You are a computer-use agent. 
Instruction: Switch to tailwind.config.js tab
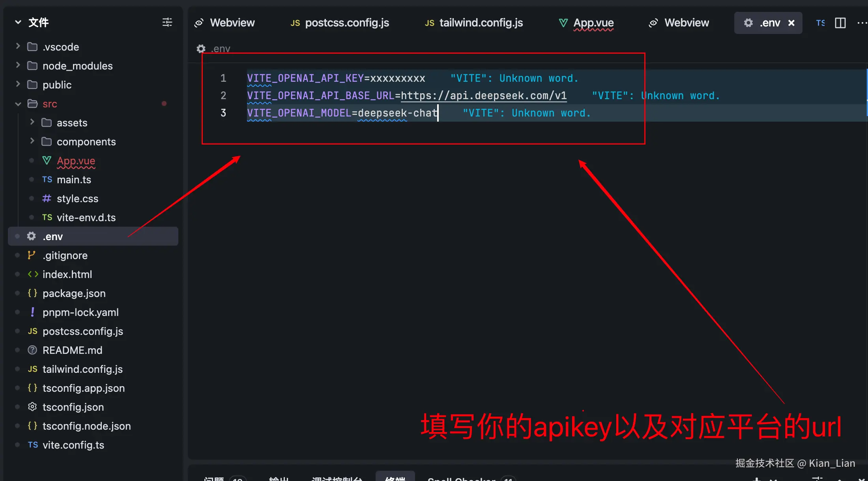(481, 23)
